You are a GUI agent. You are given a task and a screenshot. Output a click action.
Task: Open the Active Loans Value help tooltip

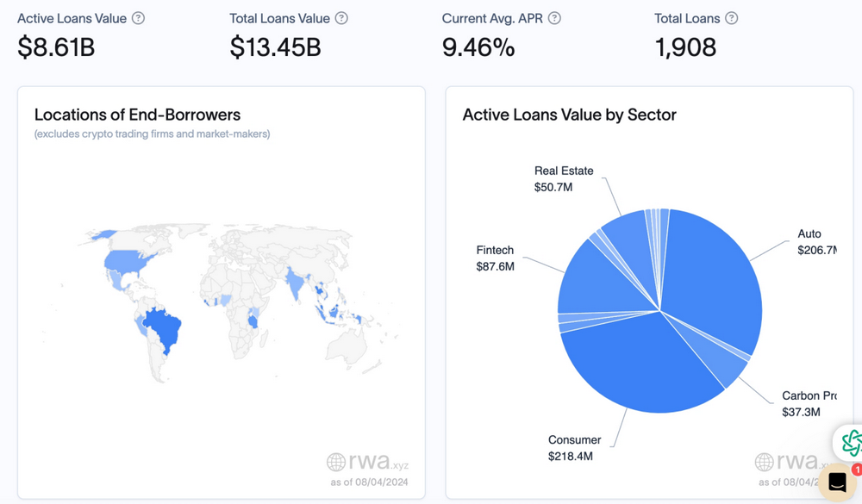[139, 17]
